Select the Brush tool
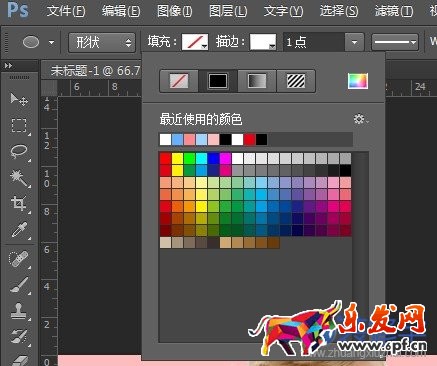The width and height of the screenshot is (437, 366). pos(19,286)
